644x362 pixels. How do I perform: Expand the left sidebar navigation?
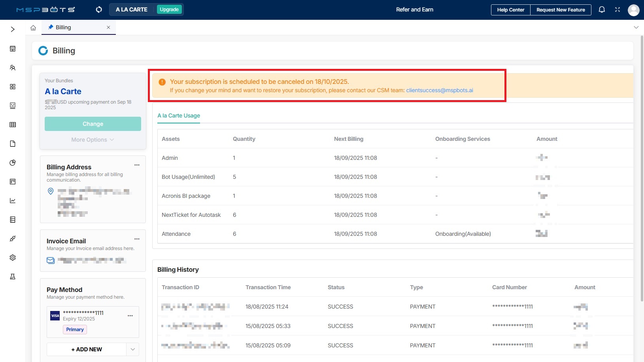point(13,29)
